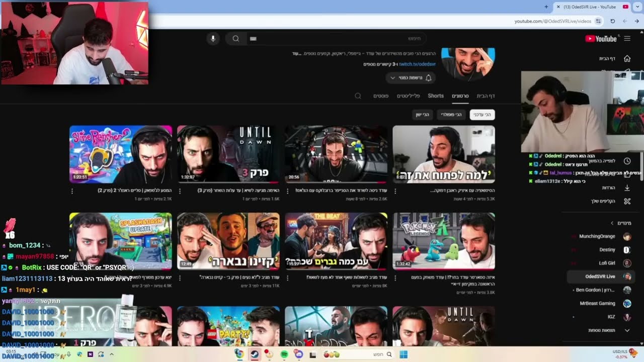This screenshot has width=644, height=362.
Task: Open Spotify from the taskbar
Action: 284,354
